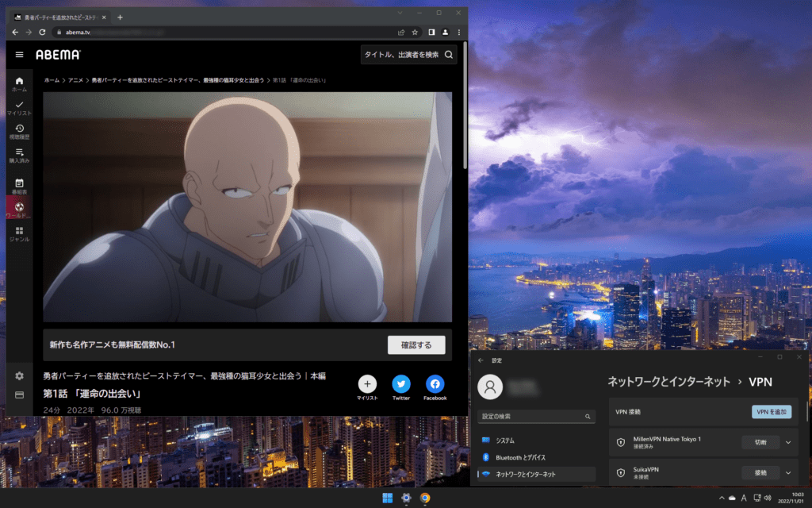Screen dimensions: 812x508
Task: Click アニメ in the breadcrumb trail
Action: tap(75, 80)
